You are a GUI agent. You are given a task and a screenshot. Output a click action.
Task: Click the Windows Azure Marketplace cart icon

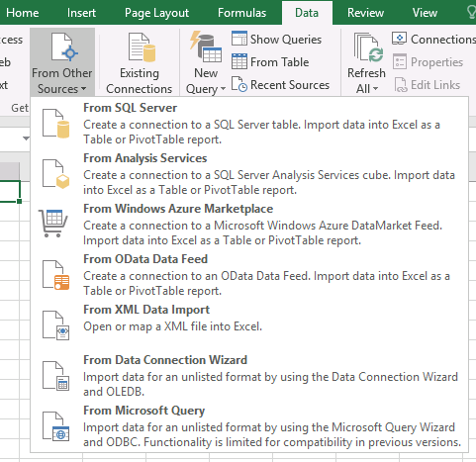(x=53, y=224)
